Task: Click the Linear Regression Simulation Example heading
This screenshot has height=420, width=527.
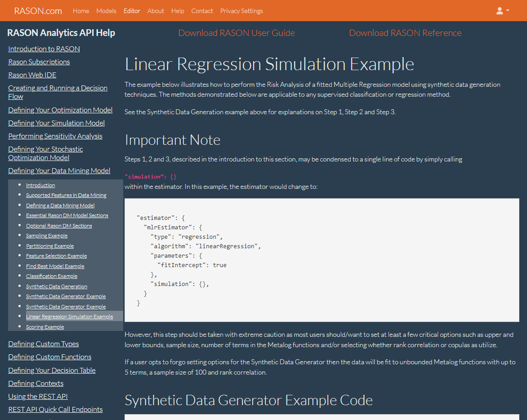Action: click(x=269, y=64)
